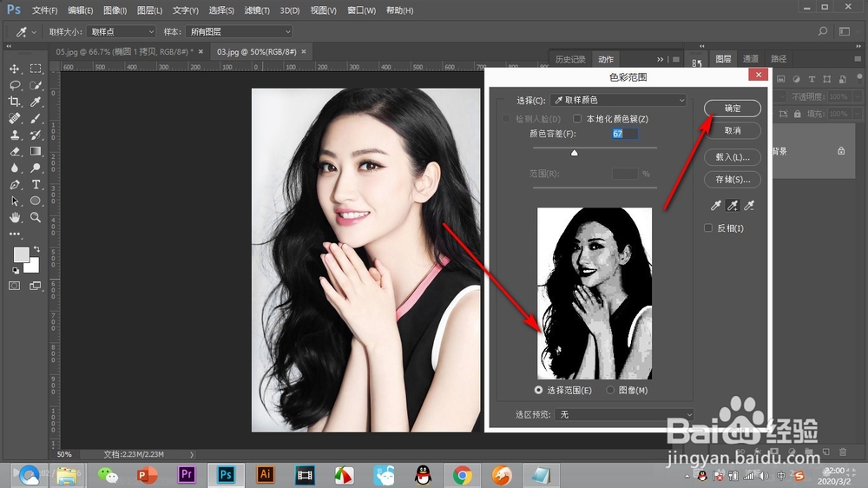Switch to the Channels (通道) panel tab
This screenshot has height=488, width=868.
click(751, 59)
